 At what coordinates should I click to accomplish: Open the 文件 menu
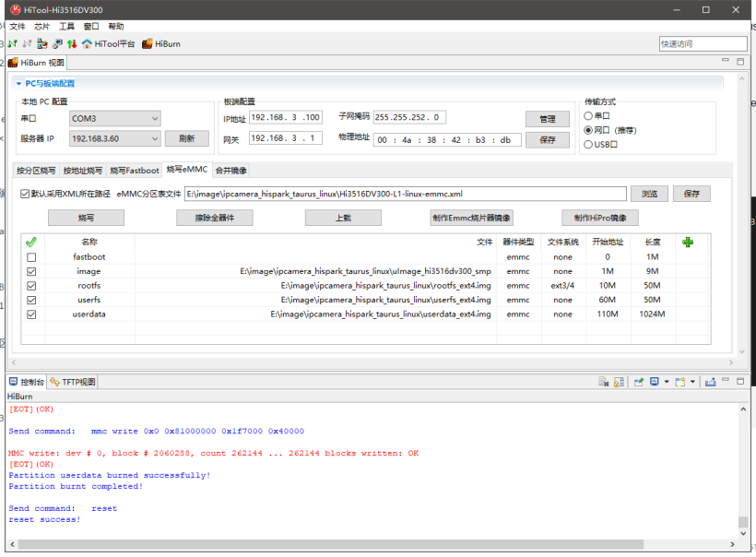pyautogui.click(x=18, y=27)
